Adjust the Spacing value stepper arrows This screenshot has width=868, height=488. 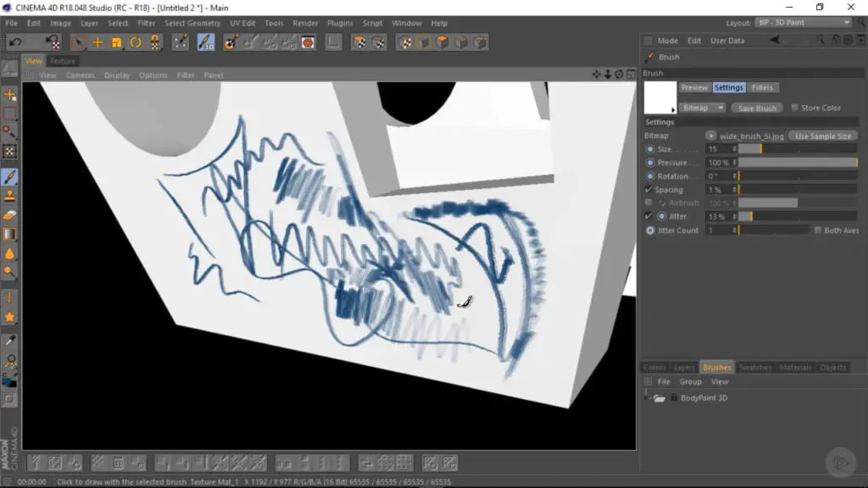click(x=735, y=190)
